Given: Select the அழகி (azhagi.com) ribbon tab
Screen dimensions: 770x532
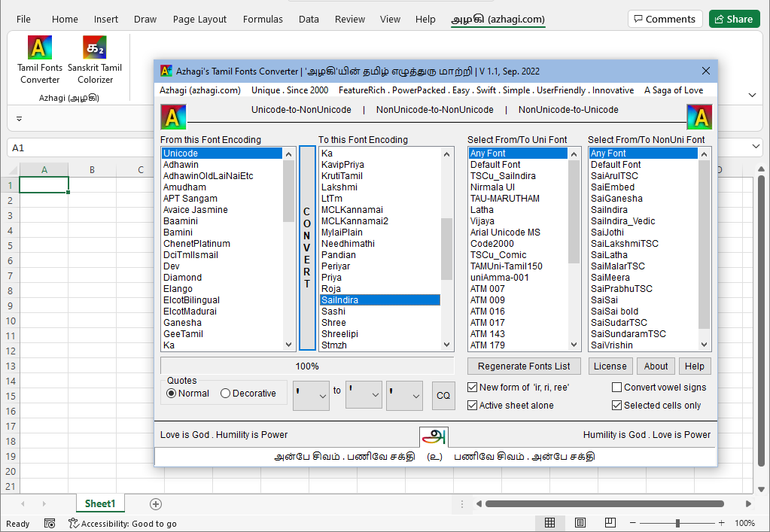Looking at the screenshot, I should point(498,19).
